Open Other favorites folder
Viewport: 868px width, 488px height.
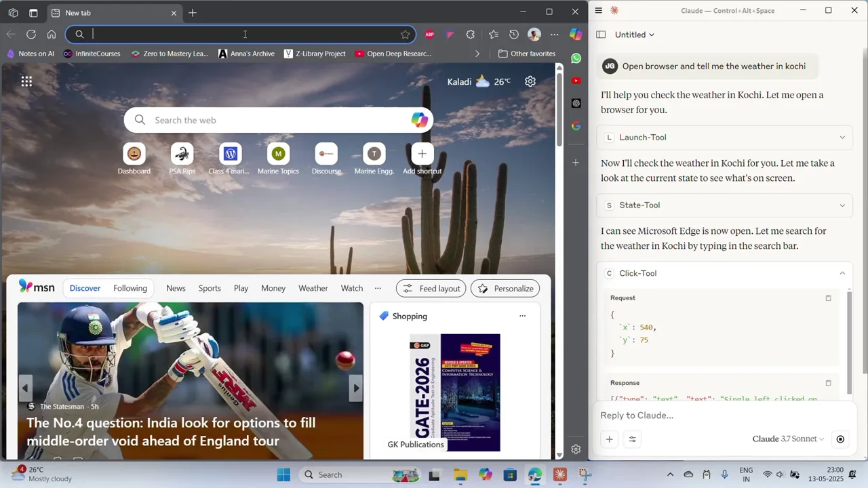coord(527,54)
